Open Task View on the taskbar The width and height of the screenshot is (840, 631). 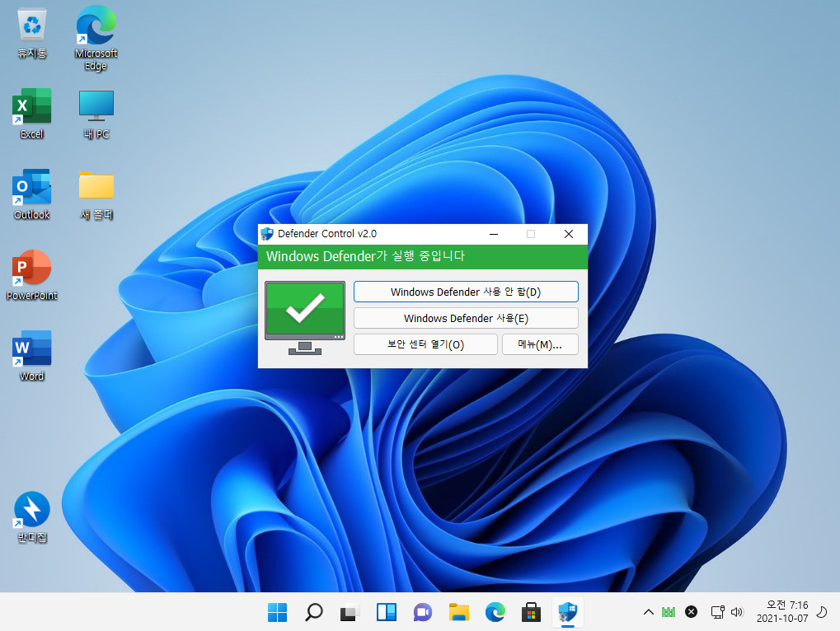coord(350,612)
